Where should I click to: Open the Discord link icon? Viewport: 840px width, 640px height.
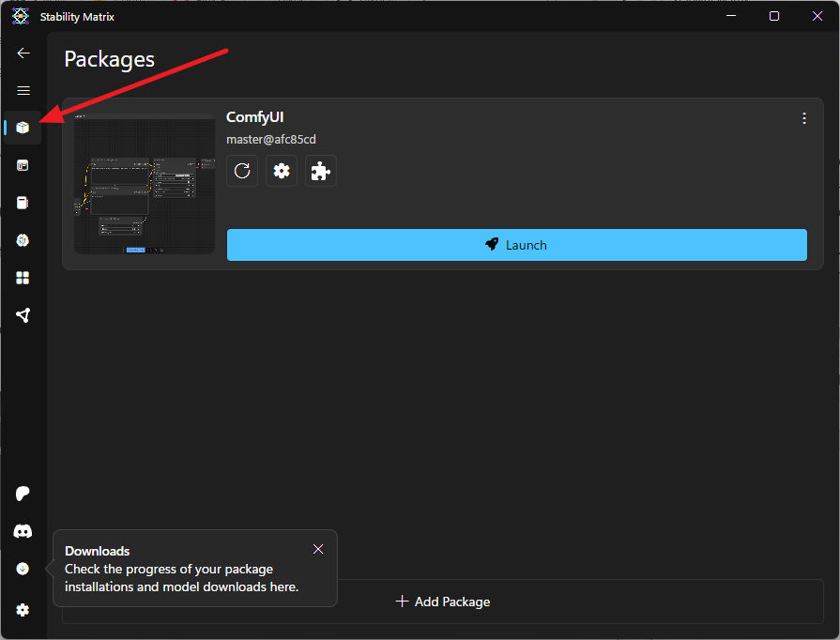click(23, 531)
